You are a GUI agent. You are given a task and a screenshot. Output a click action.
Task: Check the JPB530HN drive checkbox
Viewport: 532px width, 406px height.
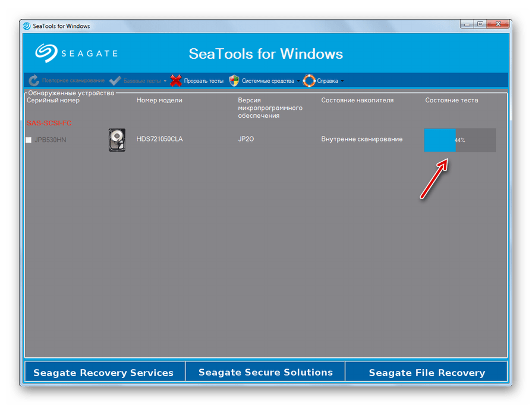pos(29,140)
